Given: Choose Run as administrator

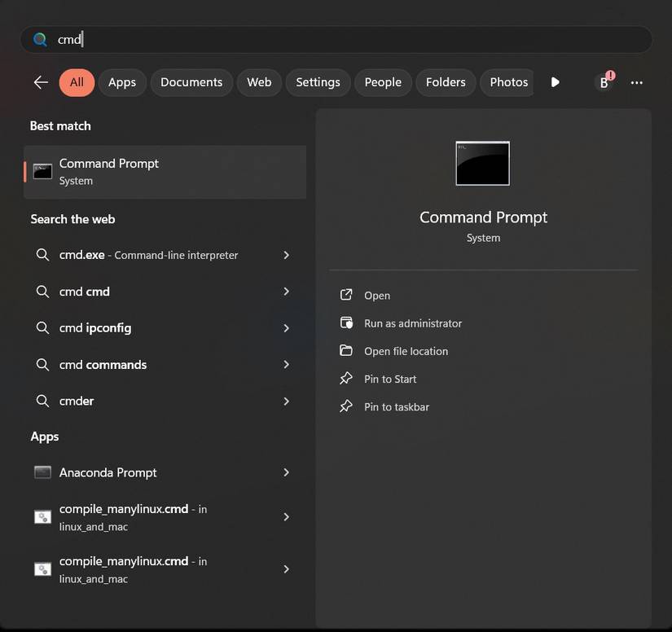Looking at the screenshot, I should click(413, 323).
